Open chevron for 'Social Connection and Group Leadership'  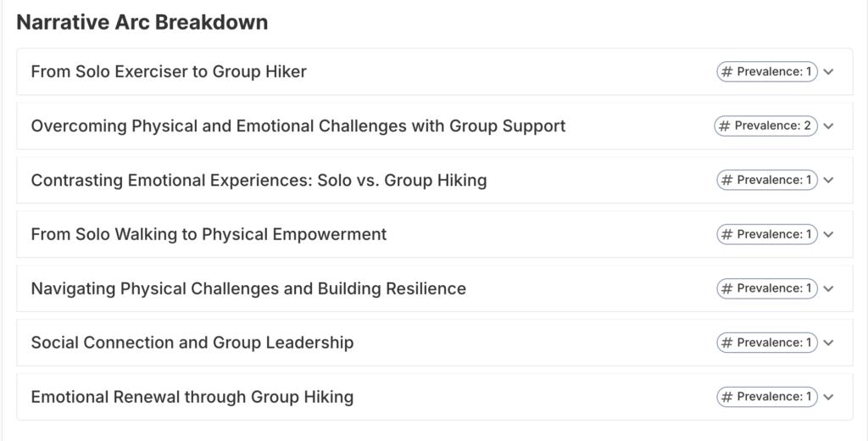click(x=829, y=343)
